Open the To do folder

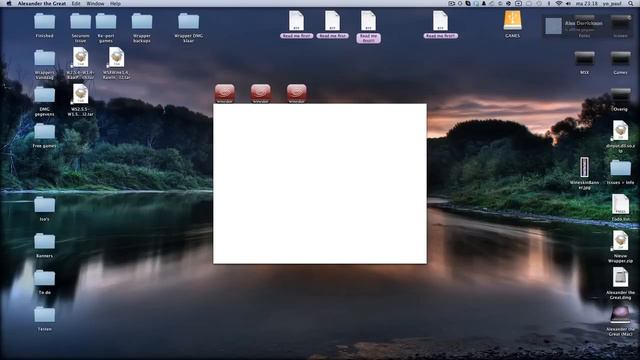[44, 278]
